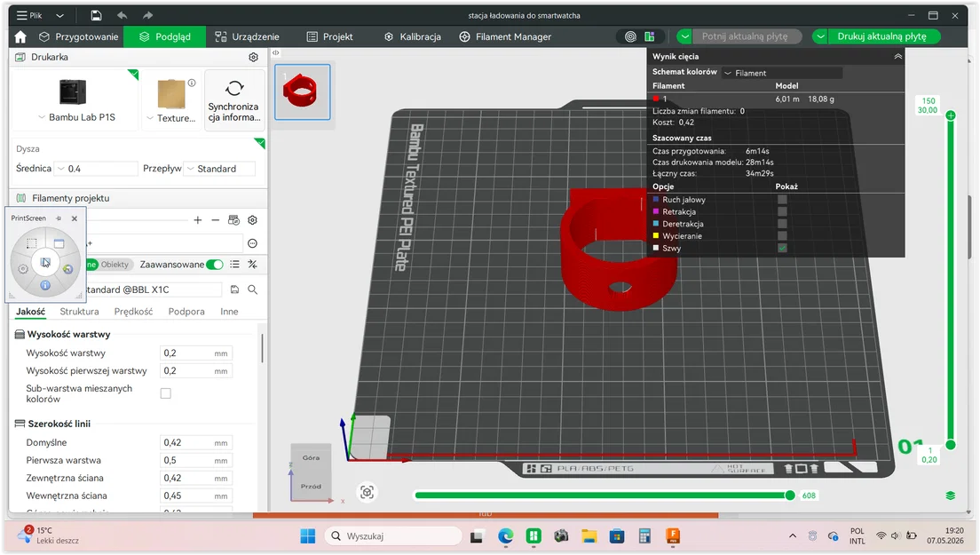980x555 pixels.
Task: Pin the PrintScreen widget
Action: [59, 218]
